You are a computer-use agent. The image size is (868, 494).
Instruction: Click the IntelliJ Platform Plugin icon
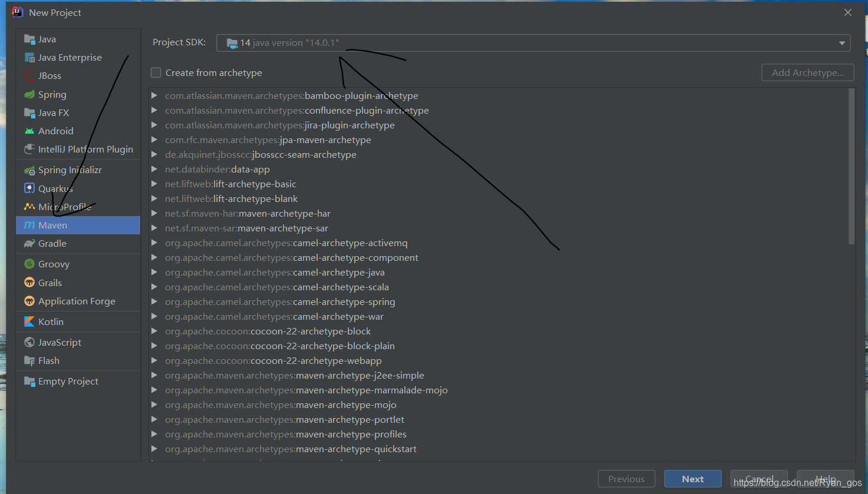tap(29, 150)
